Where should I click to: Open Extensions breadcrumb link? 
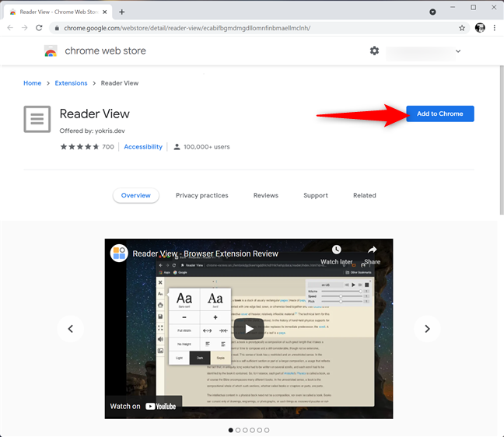click(x=71, y=83)
